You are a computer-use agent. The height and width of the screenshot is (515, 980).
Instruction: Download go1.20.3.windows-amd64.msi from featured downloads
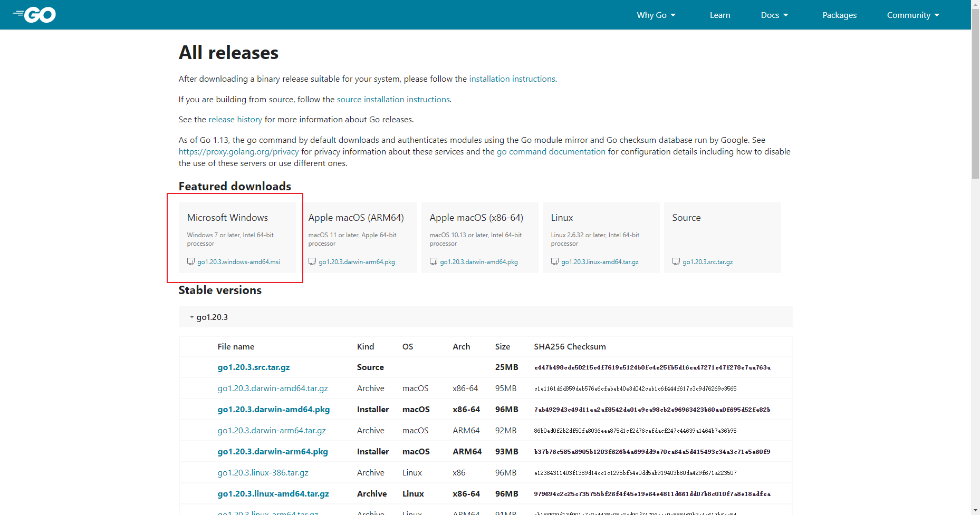pyautogui.click(x=239, y=262)
